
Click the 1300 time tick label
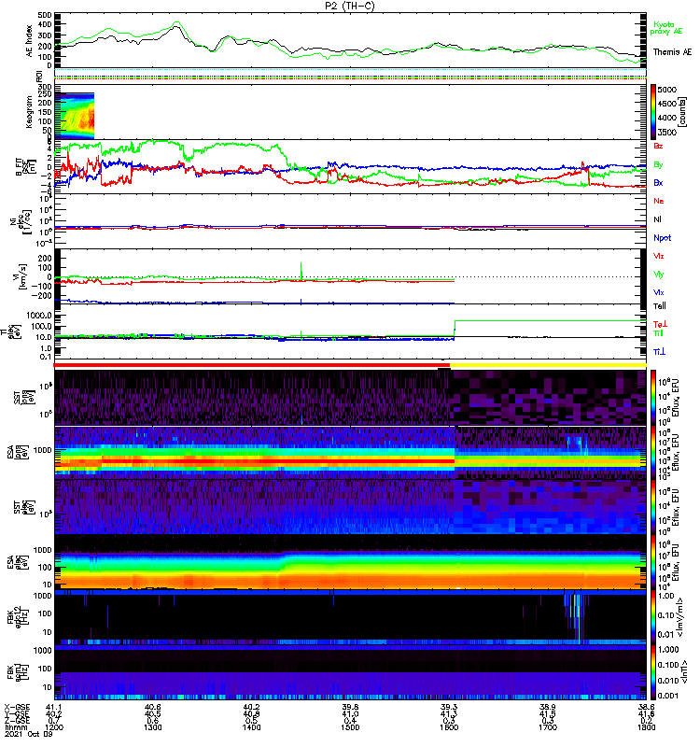point(153,727)
